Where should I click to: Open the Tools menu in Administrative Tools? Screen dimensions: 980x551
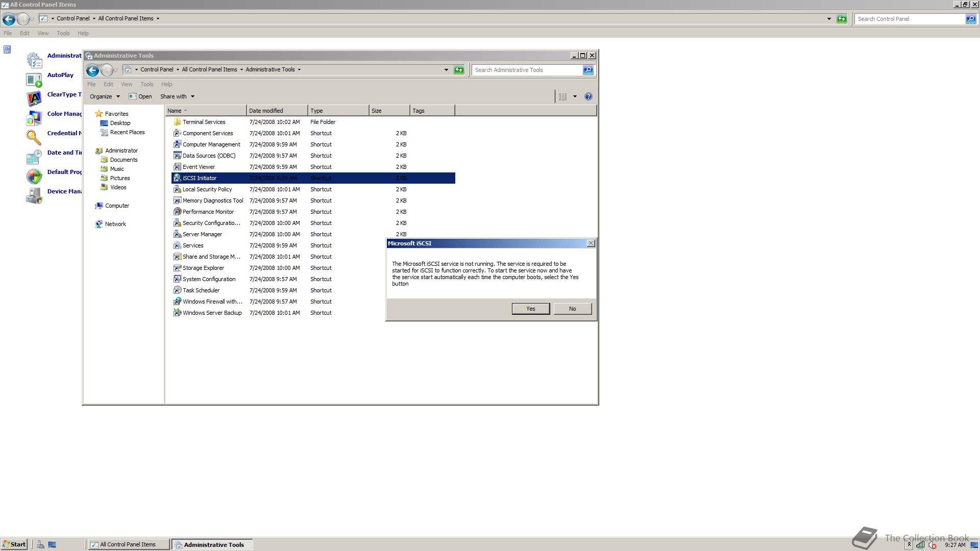pyautogui.click(x=147, y=84)
